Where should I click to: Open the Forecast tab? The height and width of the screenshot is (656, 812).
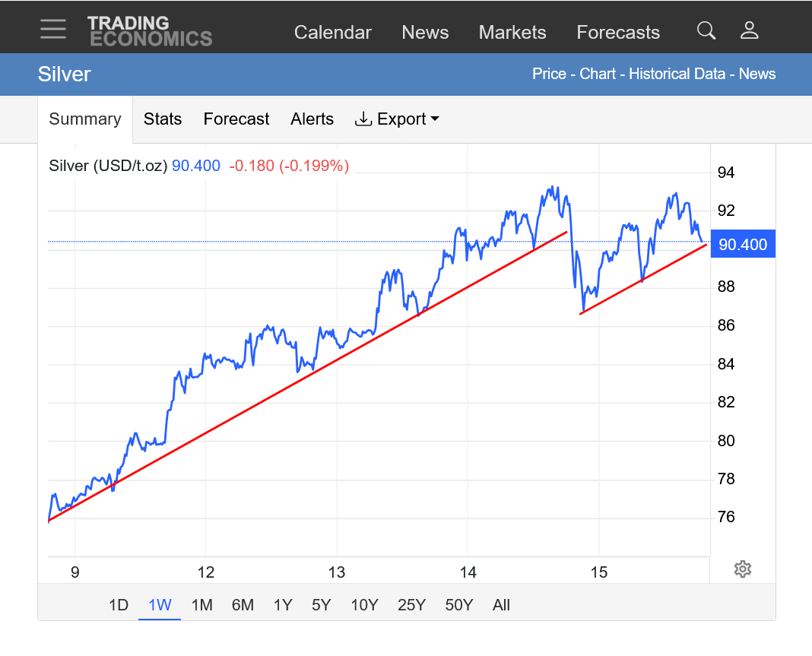point(236,119)
